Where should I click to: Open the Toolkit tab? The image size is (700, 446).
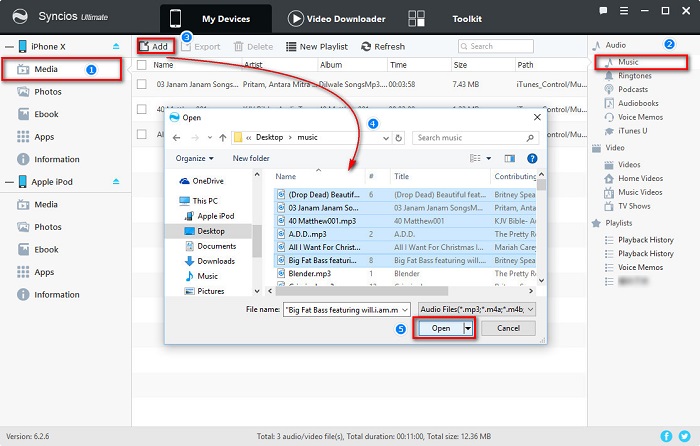coord(445,19)
